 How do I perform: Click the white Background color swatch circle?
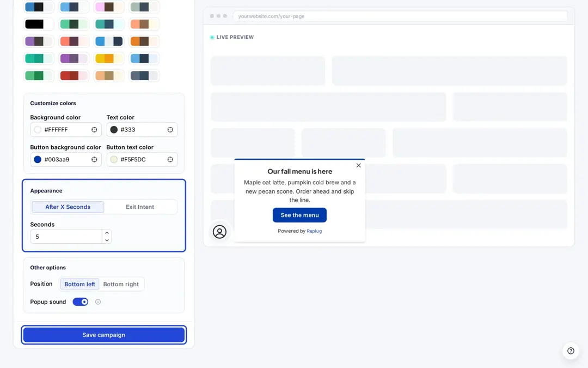[x=38, y=130]
